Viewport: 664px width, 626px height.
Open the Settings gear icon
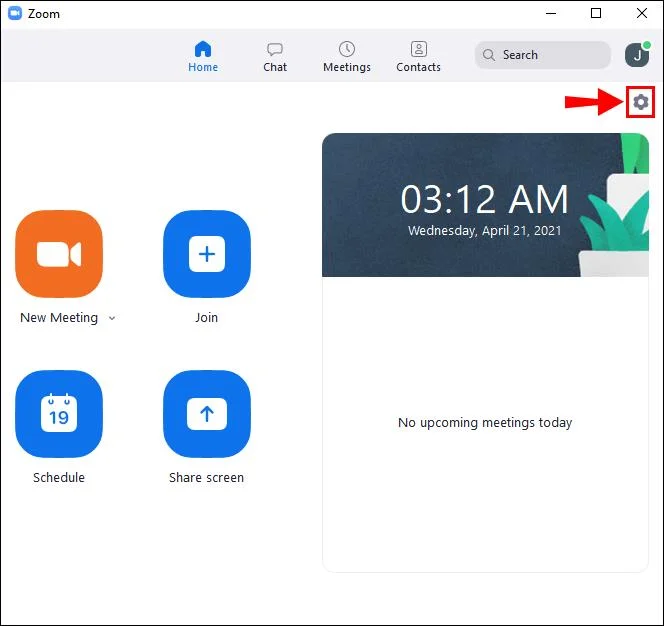coord(640,102)
